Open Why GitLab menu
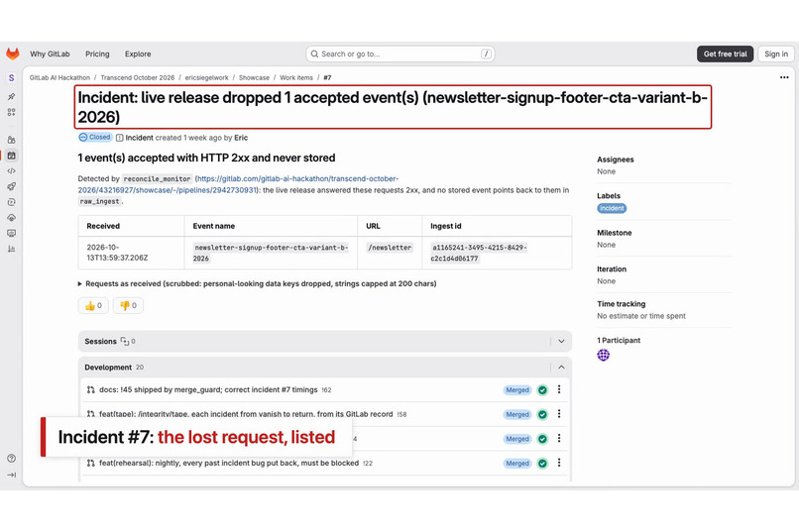 coord(50,53)
